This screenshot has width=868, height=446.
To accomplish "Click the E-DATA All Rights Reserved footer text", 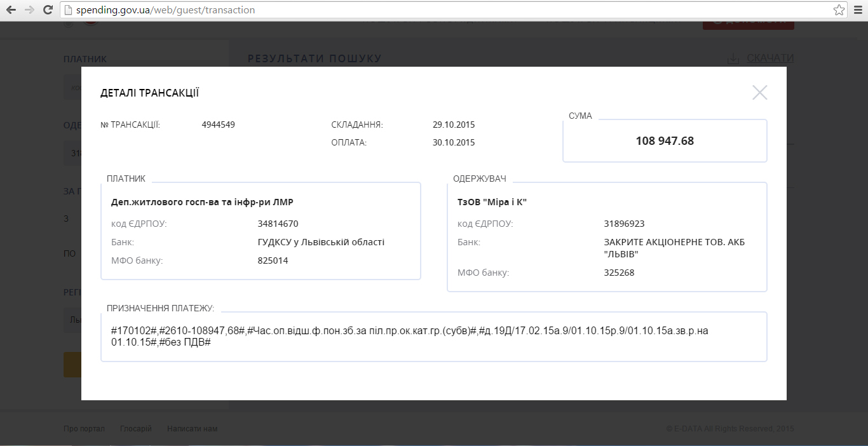I will coord(730,429).
